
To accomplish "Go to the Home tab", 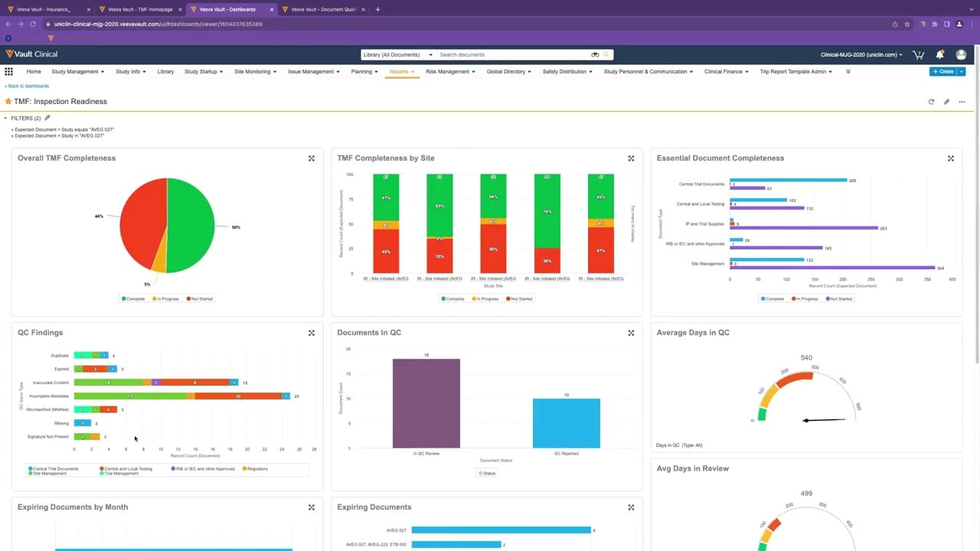I will pyautogui.click(x=34, y=71).
